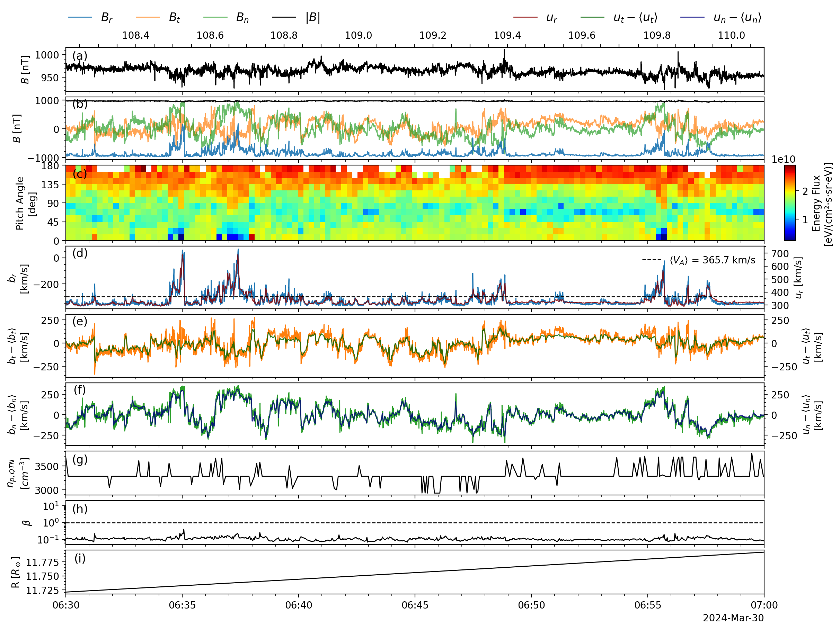Screen dimensions: 840x630
Task: Click the 2024-Mar-30 date label
Action: tap(733, 618)
